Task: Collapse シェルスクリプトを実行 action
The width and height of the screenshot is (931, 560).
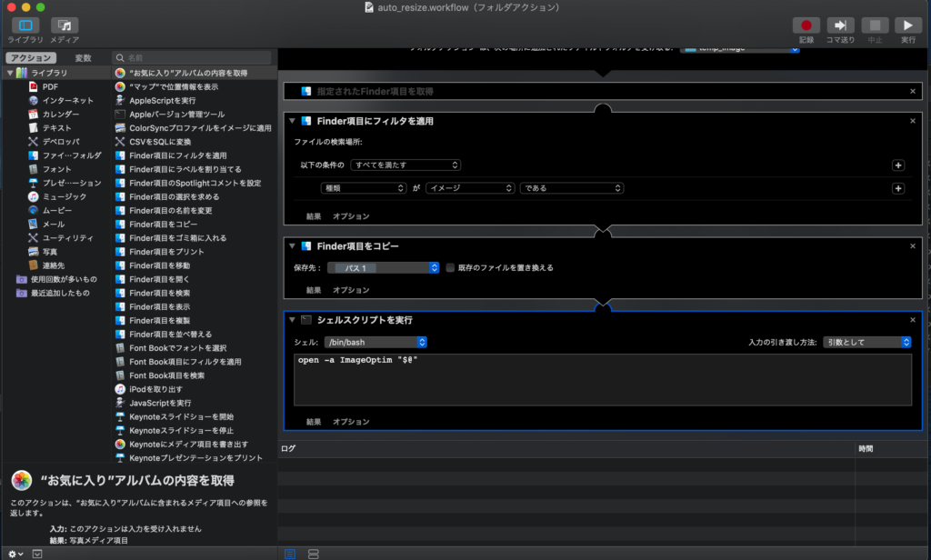Action: coord(292,319)
